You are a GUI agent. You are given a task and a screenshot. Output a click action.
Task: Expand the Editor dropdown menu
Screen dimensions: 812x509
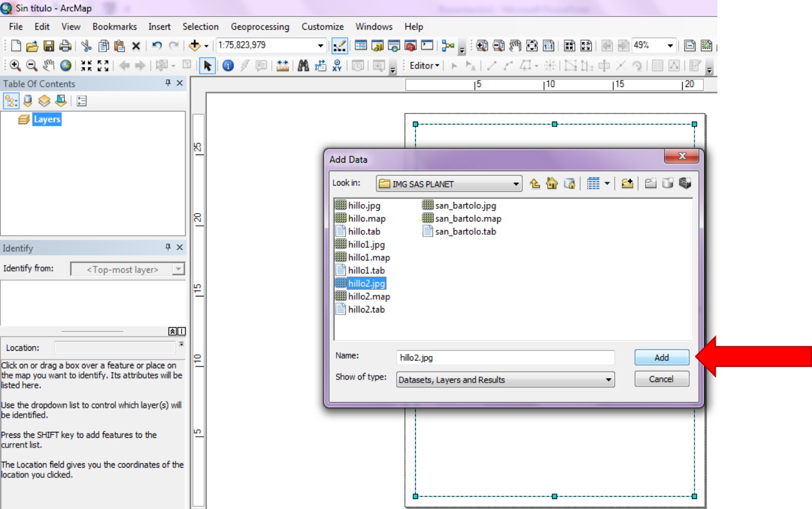pyautogui.click(x=424, y=65)
